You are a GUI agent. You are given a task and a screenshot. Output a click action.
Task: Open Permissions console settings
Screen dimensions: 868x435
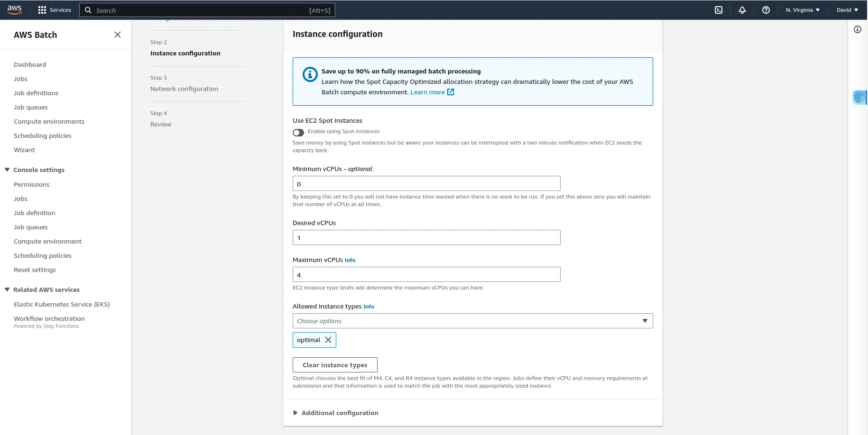[x=32, y=184]
